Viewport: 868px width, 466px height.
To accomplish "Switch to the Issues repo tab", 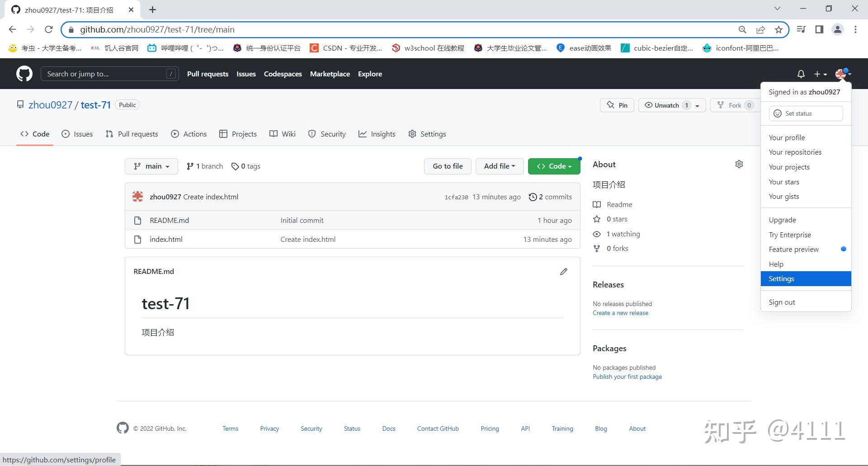I will (77, 134).
